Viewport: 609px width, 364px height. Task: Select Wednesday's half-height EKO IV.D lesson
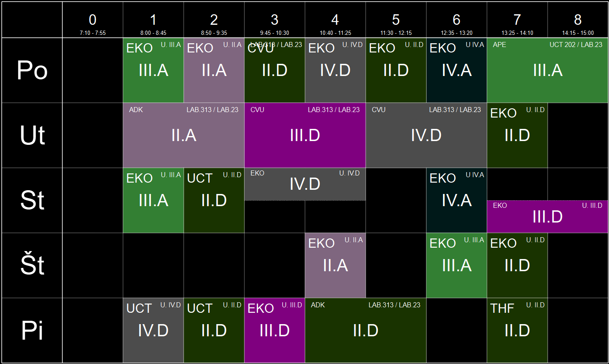point(305,184)
